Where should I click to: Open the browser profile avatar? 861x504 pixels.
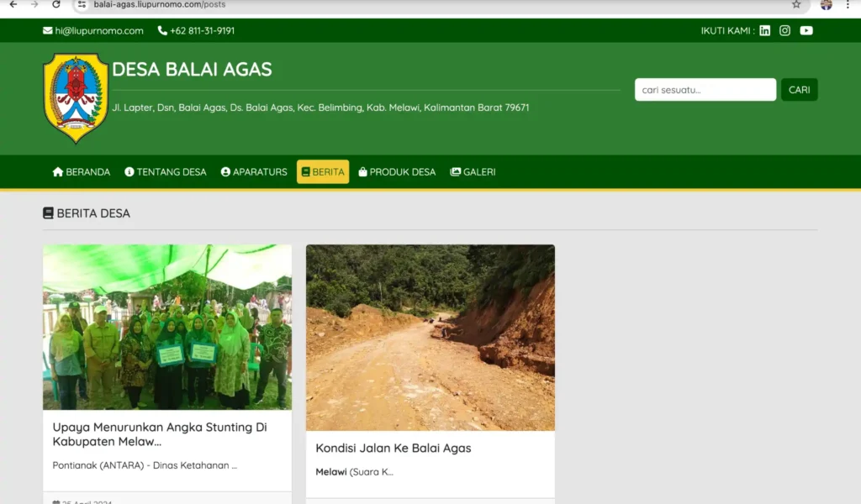pyautogui.click(x=826, y=4)
